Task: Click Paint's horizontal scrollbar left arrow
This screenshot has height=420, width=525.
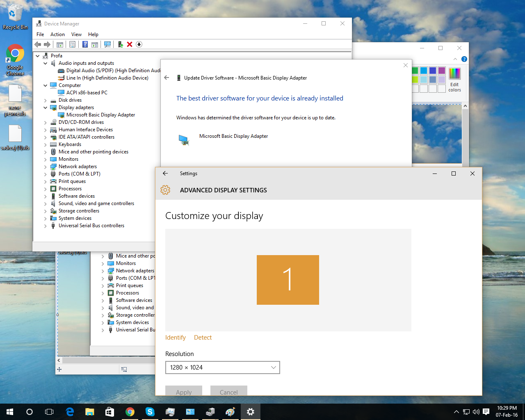Action: (x=59, y=360)
